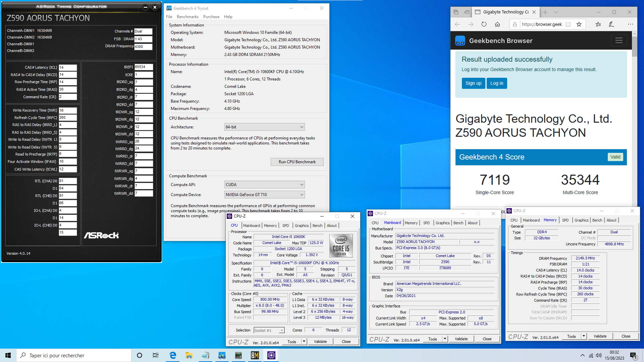Open browser settings ellipsis menu

point(630,24)
